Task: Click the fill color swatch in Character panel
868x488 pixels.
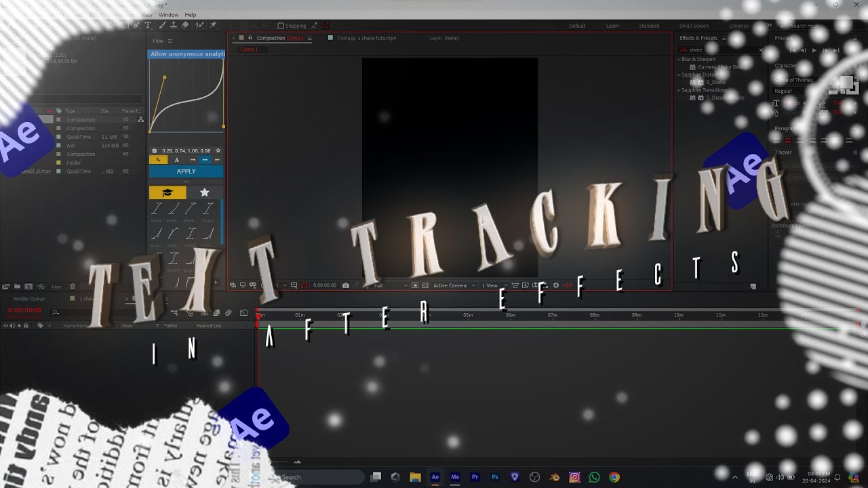Action: point(846,83)
